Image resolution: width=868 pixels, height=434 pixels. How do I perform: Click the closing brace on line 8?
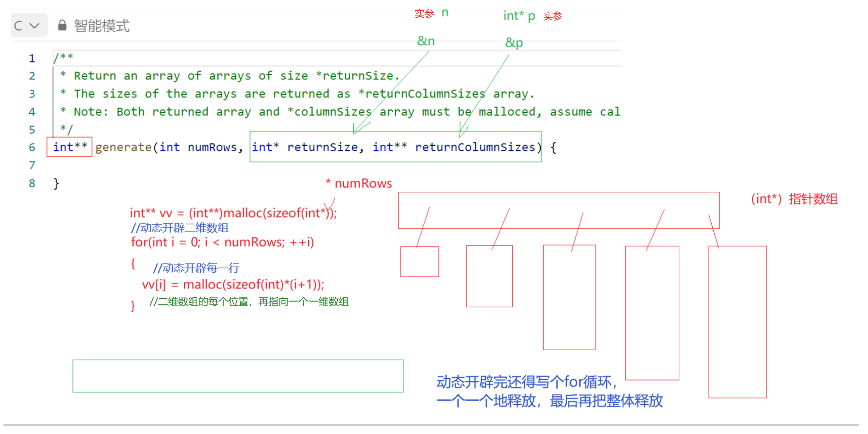click(56, 183)
